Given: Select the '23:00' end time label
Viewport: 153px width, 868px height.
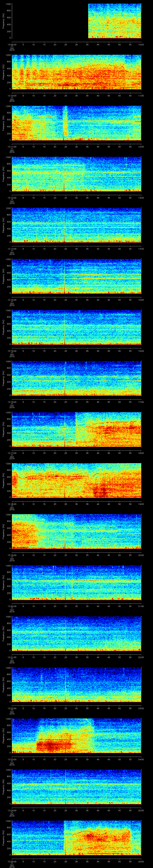Looking at the screenshot, I should (141, 708).
